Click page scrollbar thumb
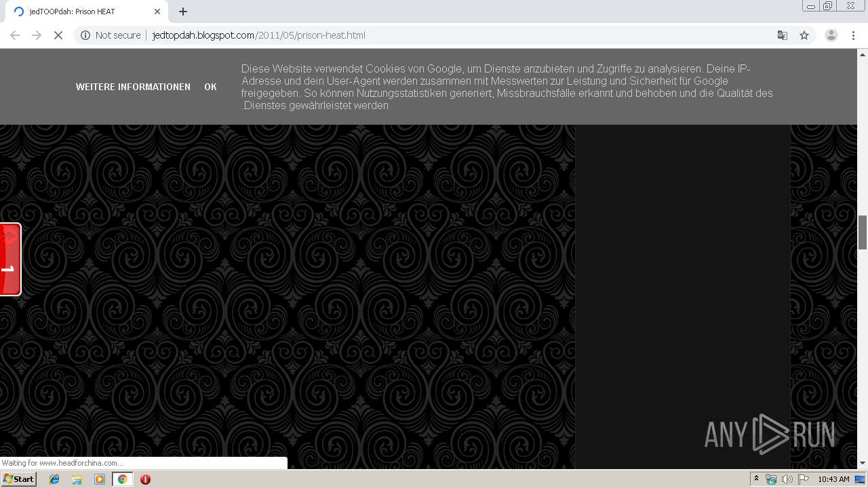 click(x=863, y=232)
